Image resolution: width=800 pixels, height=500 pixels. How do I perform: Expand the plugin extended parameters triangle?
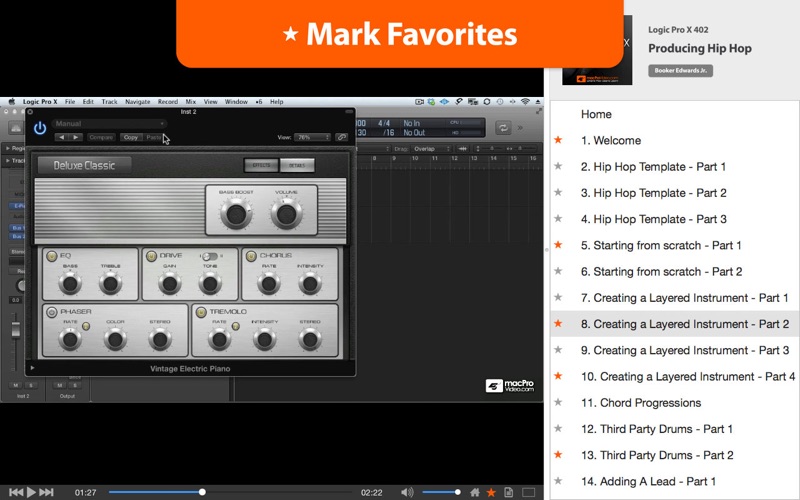[x=32, y=368]
